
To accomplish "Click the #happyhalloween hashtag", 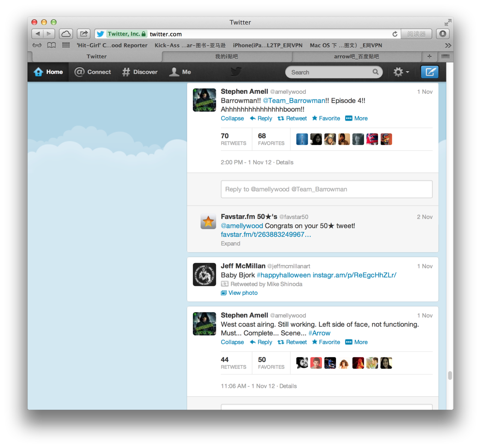I will (x=284, y=275).
